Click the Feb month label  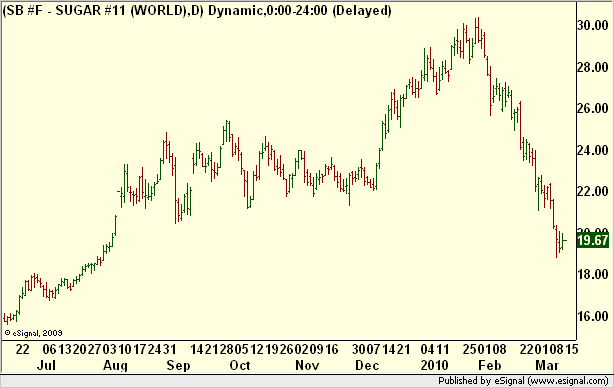(x=489, y=365)
